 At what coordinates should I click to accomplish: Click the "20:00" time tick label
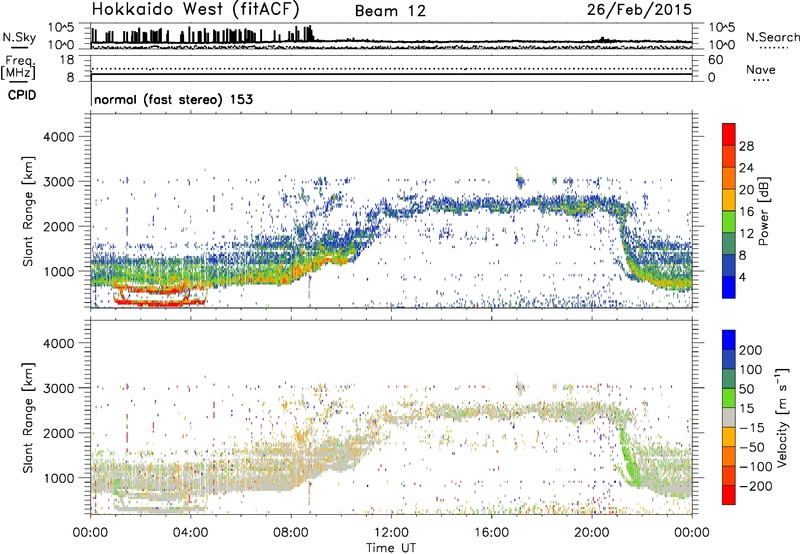(592, 533)
